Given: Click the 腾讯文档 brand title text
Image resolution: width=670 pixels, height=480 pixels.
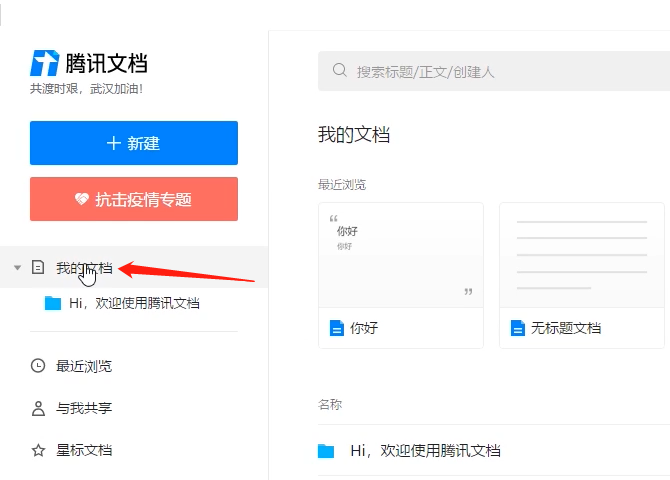Looking at the screenshot, I should 106,64.
